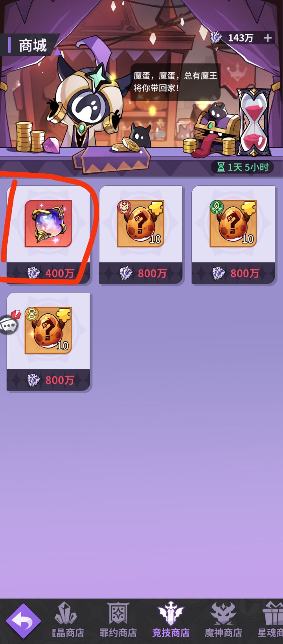Tap the plus icon beside 143万 currency
Viewport: 283px width, 644px height.
coord(268,38)
